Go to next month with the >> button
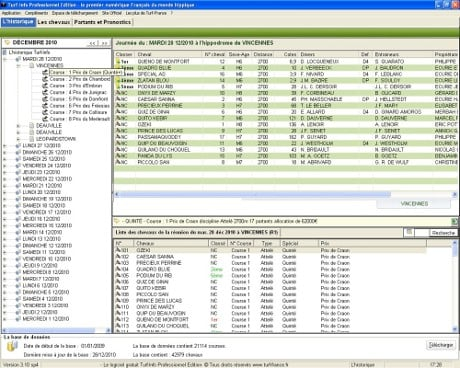Screen dimensions: 460x368 tap(104, 43)
